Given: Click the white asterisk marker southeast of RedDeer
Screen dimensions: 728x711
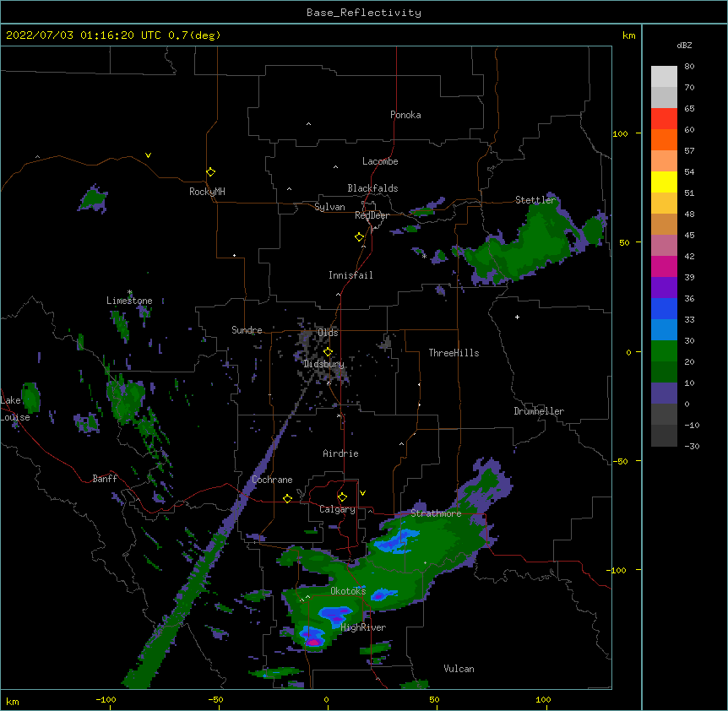Looking at the screenshot, I should click(424, 256).
